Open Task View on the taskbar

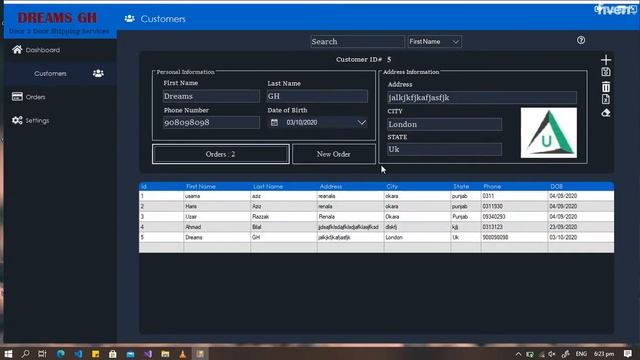point(42,354)
